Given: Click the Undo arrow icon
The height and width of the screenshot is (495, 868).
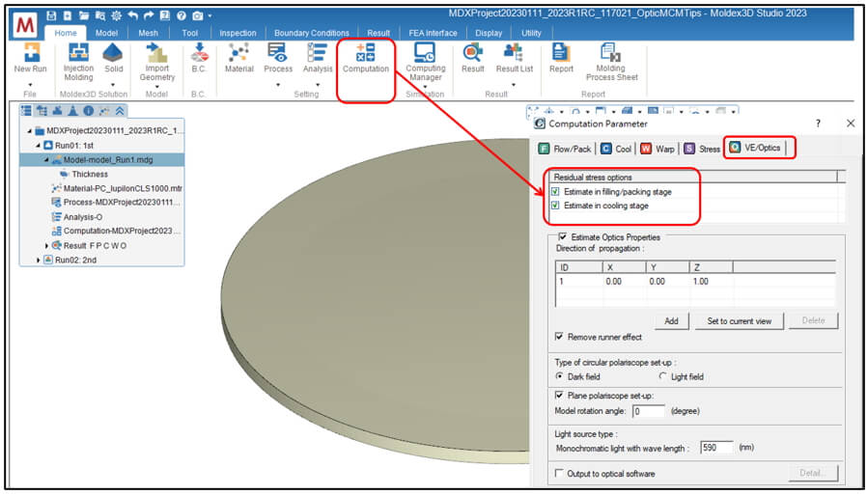Looking at the screenshot, I should pyautogui.click(x=132, y=15).
